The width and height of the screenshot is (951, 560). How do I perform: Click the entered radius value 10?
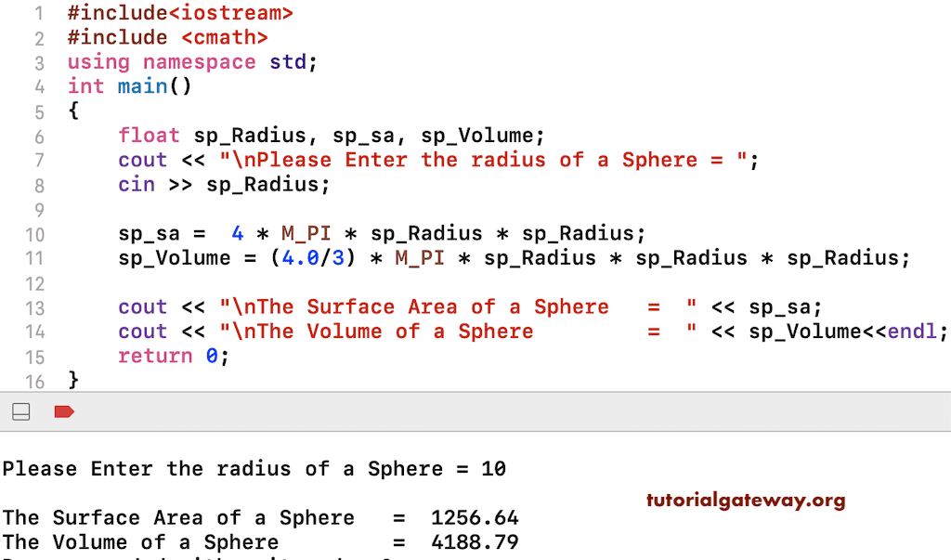tap(495, 469)
